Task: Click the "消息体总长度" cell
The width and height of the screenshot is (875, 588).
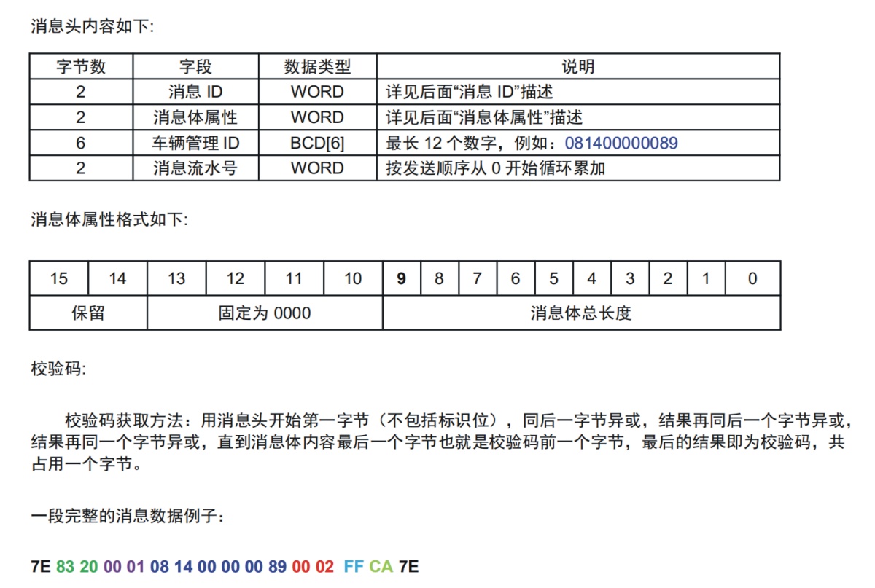Action: click(x=581, y=313)
